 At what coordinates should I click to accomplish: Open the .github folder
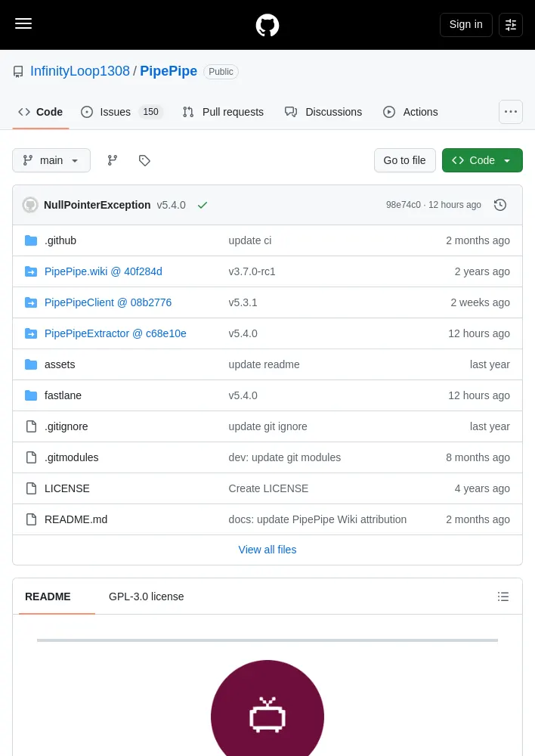click(60, 240)
